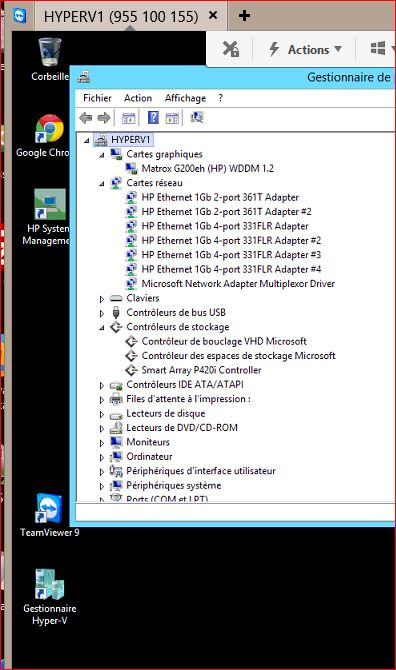The width and height of the screenshot is (396, 670).
Task: Select HP Ethernet 1Gb 4-port 331FLR Adapter #2
Action: (x=231, y=241)
